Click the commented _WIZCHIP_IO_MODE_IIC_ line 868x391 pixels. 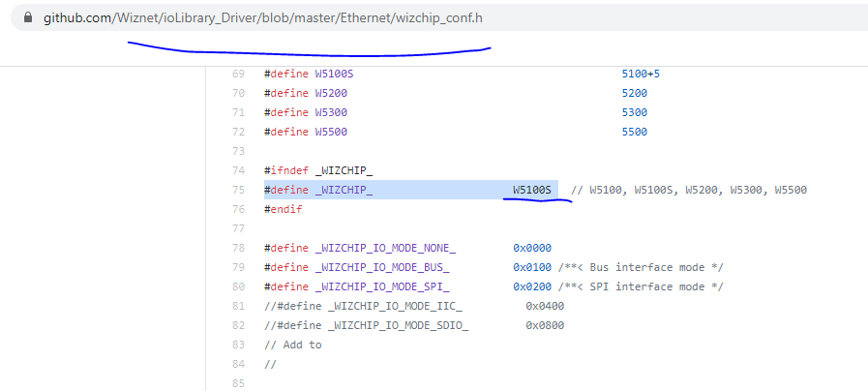(x=414, y=306)
